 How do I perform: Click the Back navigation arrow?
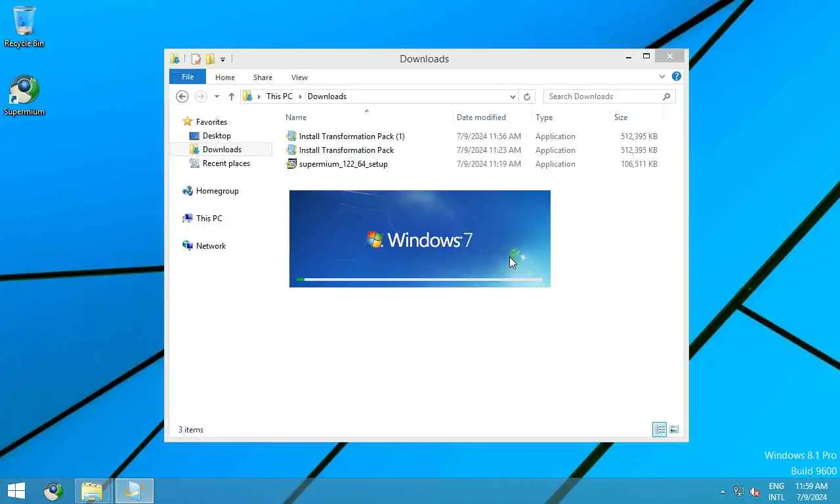coord(182,96)
